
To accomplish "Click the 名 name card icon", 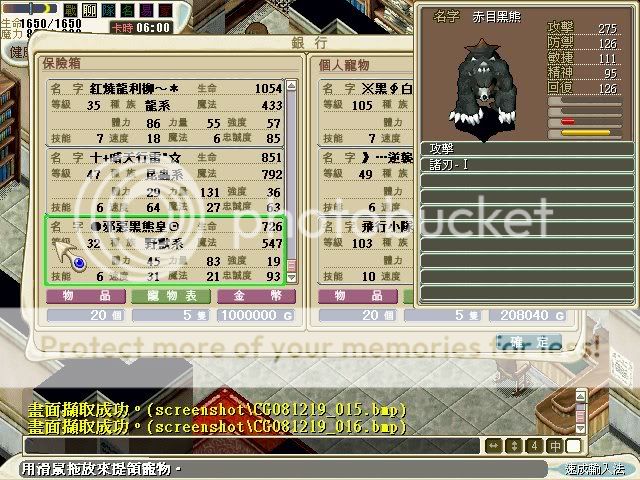I will tap(125, 9).
